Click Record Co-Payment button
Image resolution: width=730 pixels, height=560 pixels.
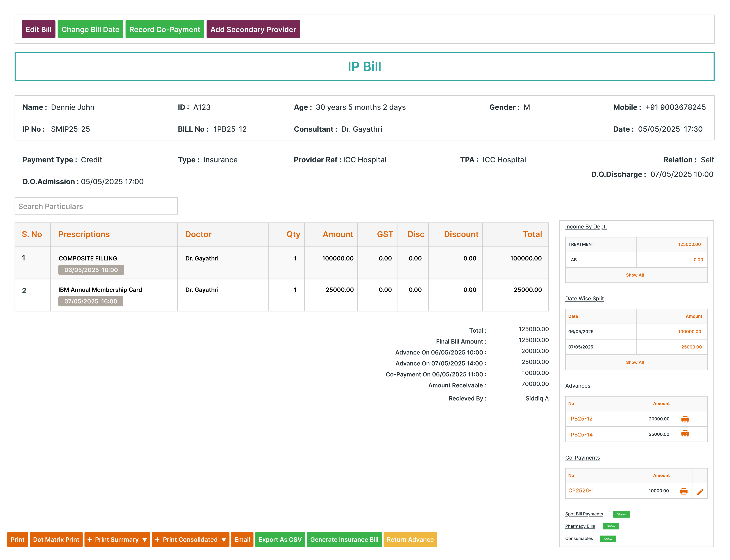[165, 29]
